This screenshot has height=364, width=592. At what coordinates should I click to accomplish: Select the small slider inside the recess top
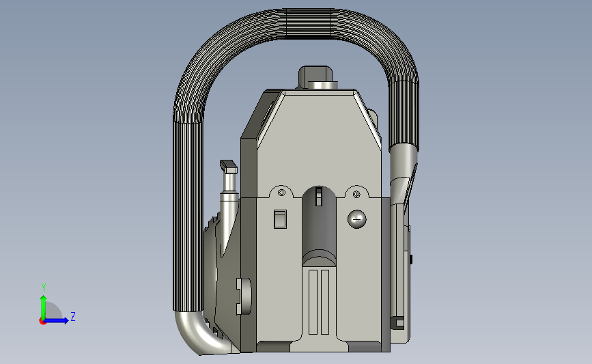pos(318,197)
